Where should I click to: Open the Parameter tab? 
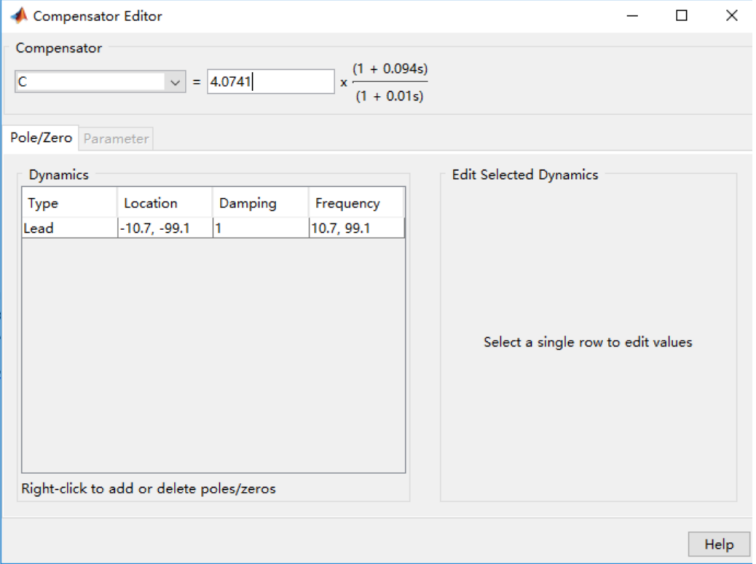coord(116,139)
